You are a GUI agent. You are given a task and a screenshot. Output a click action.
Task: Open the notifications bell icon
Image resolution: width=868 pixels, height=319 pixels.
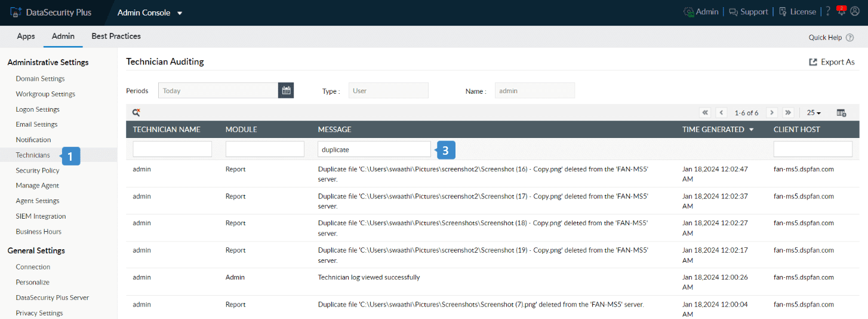point(842,11)
